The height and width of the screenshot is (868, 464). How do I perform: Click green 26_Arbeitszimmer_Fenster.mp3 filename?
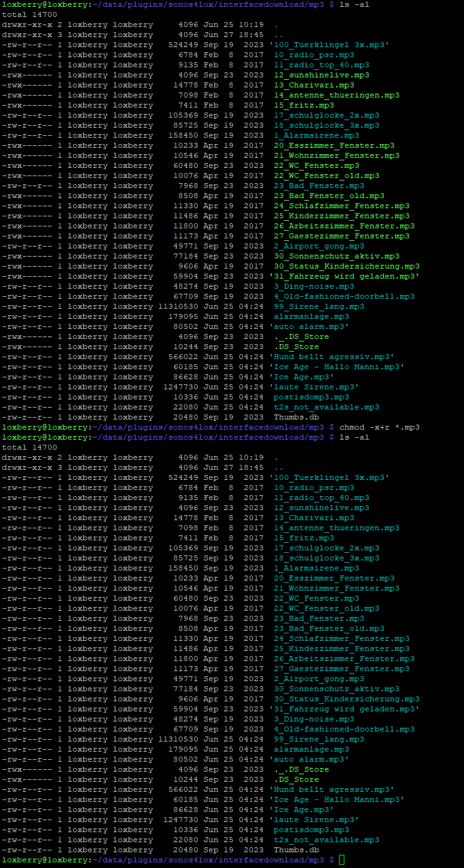pos(344,226)
